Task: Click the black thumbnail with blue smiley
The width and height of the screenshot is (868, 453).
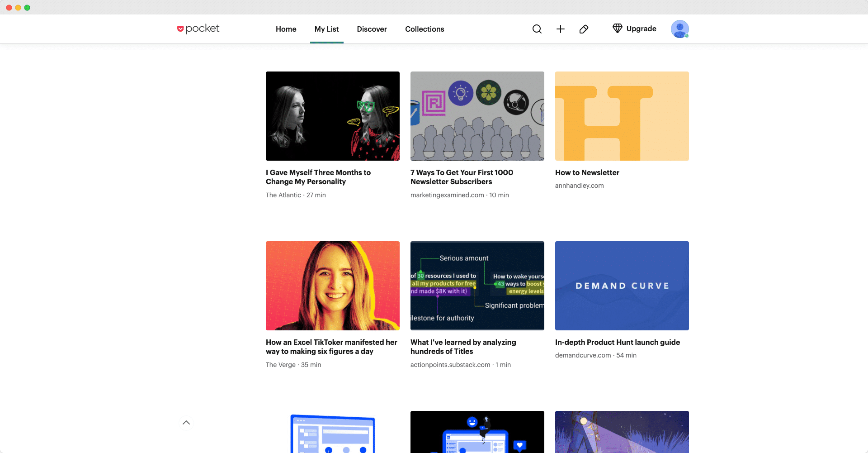Action: point(477,432)
